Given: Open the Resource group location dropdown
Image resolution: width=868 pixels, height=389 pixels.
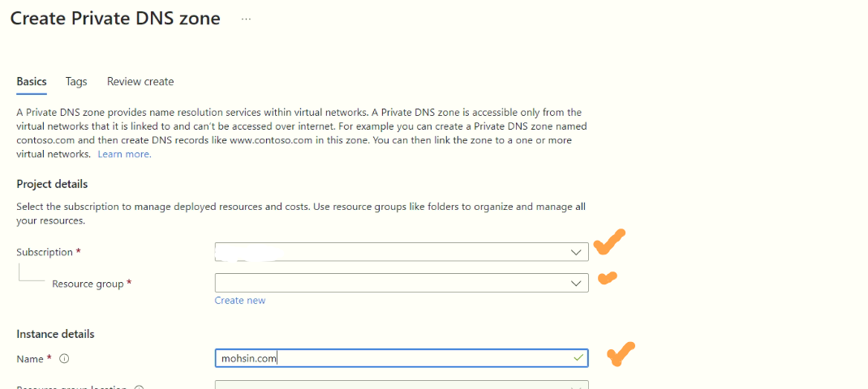Looking at the screenshot, I should coord(402,385).
